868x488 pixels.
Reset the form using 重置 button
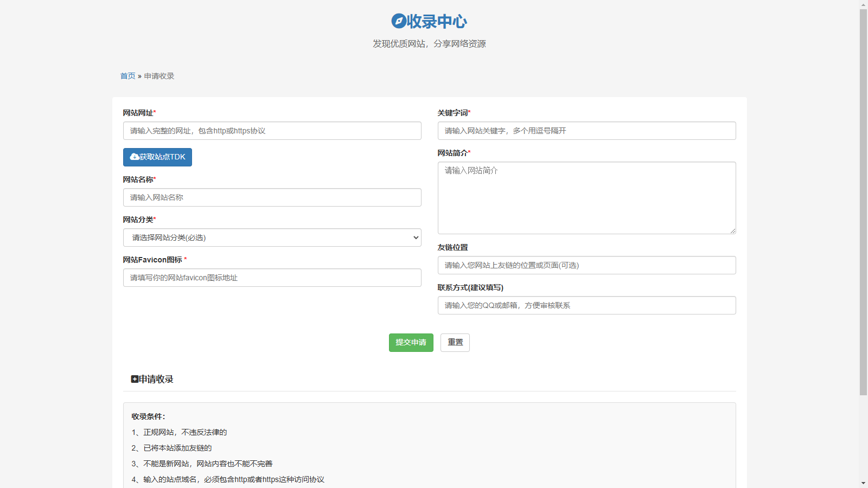(x=455, y=343)
